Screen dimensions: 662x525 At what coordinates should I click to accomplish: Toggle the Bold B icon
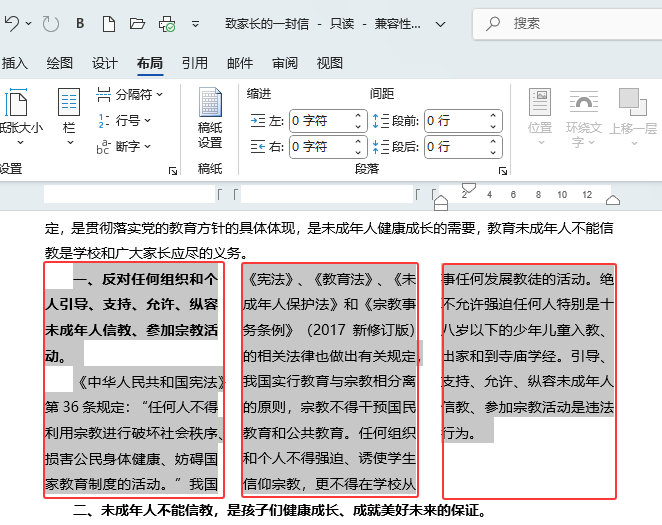[80, 24]
